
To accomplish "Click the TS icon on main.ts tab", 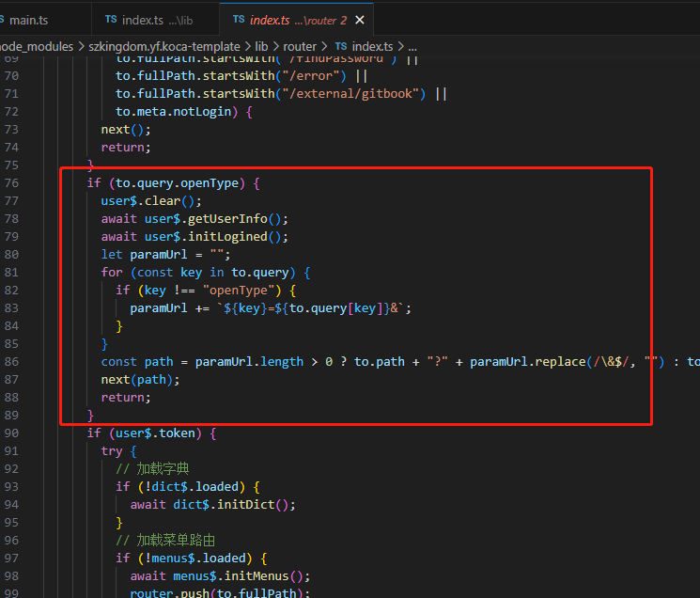I will point(3,20).
